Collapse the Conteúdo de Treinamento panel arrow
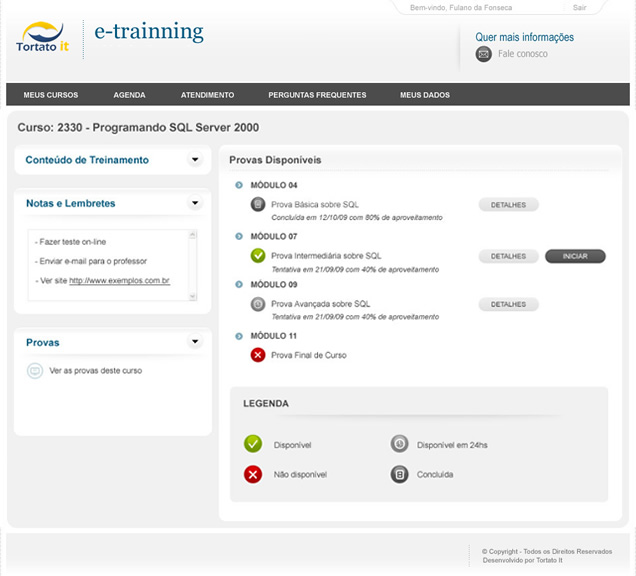 (195, 159)
